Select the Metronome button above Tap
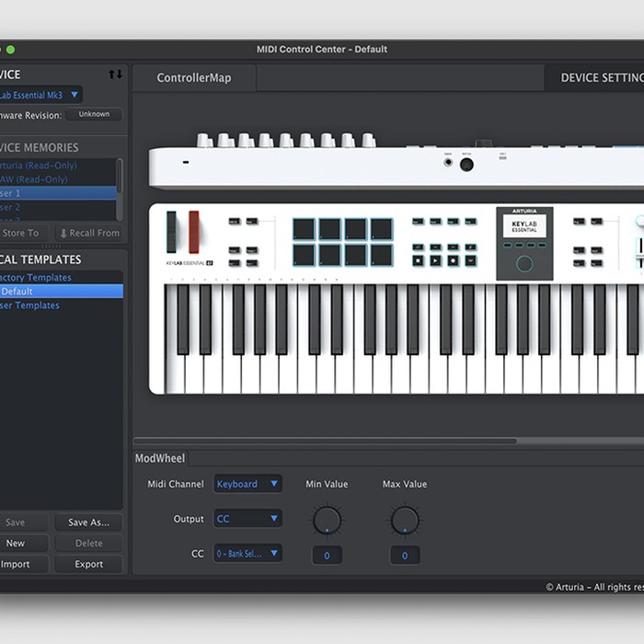The width and height of the screenshot is (644, 644). 471,247
